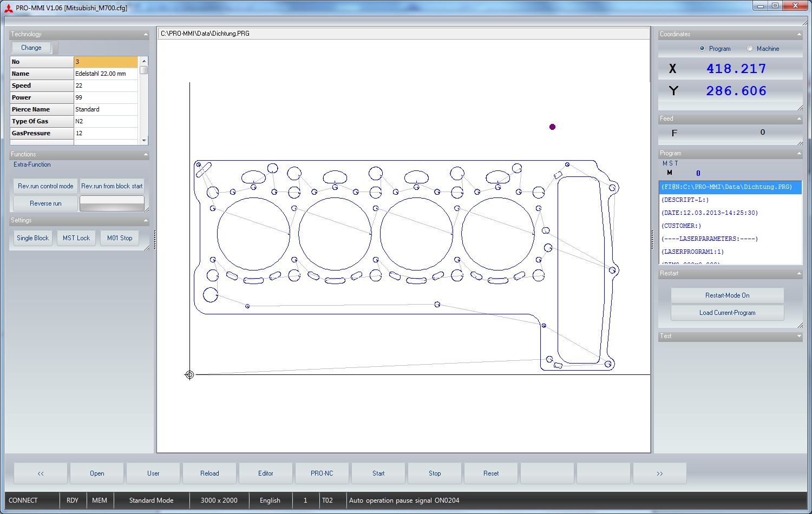The image size is (812, 514).
Task: Collapse the Coordinates panel
Action: pos(800,34)
